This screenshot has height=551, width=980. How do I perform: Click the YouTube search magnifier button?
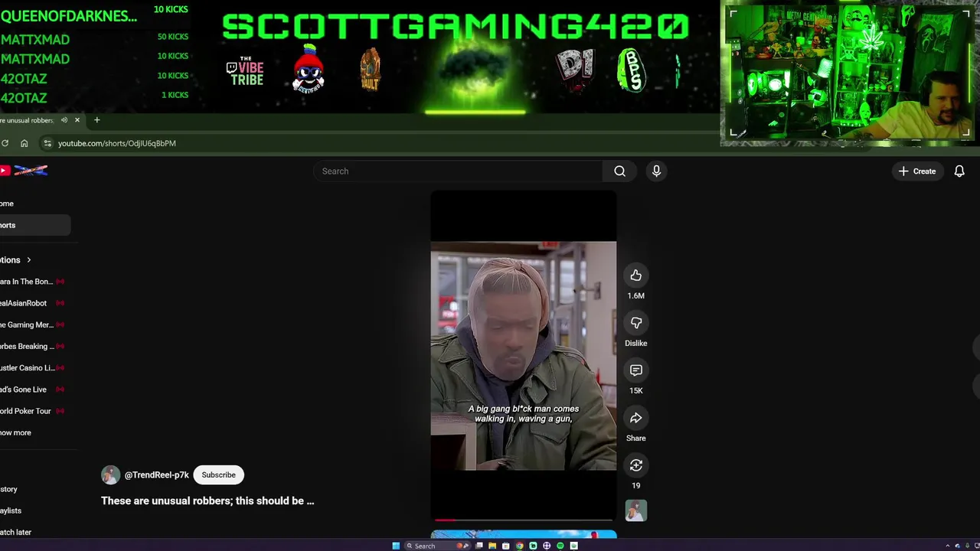tap(619, 171)
